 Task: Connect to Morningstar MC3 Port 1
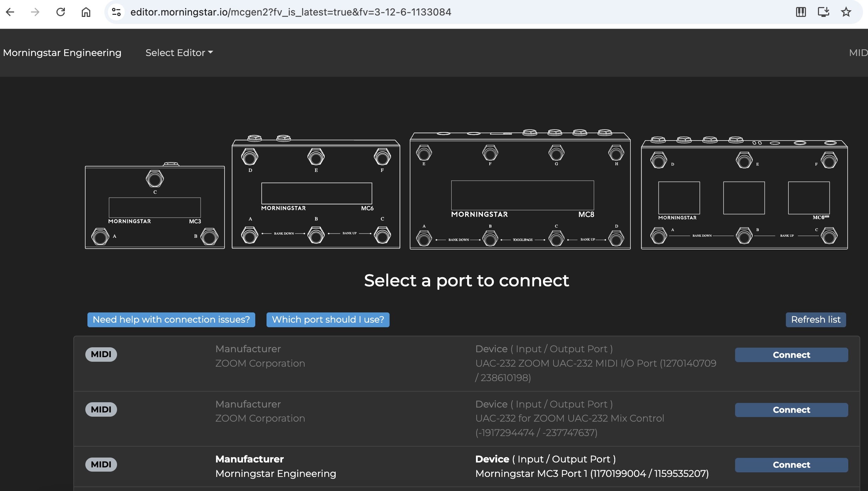click(791, 465)
